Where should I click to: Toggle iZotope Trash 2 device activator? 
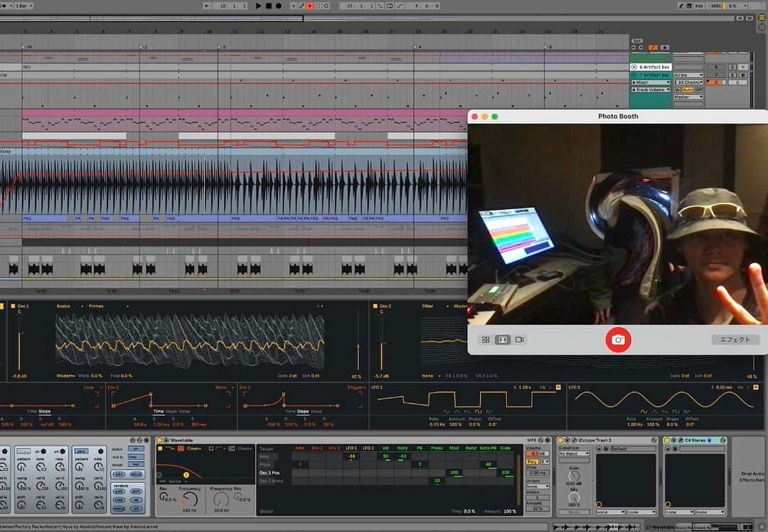click(x=560, y=440)
